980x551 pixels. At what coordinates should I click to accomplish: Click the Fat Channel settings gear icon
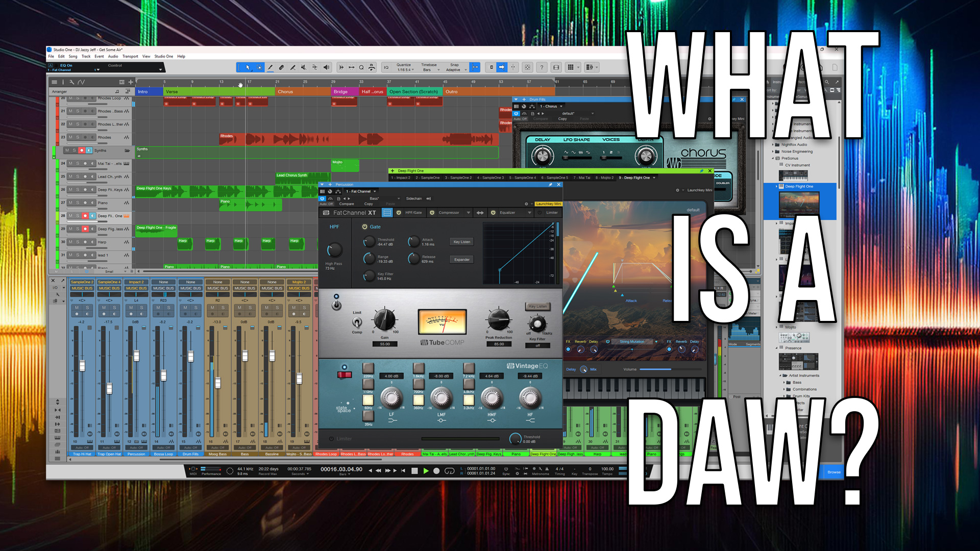[526, 204]
